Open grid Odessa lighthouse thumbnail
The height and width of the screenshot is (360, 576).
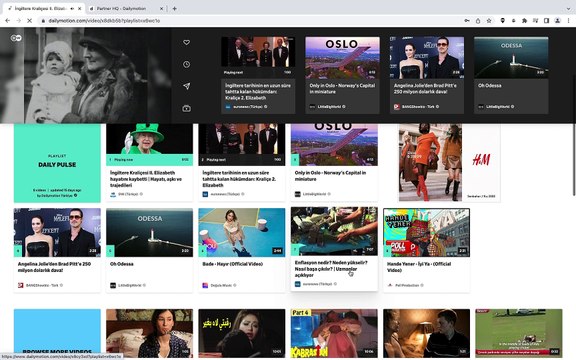(x=150, y=232)
